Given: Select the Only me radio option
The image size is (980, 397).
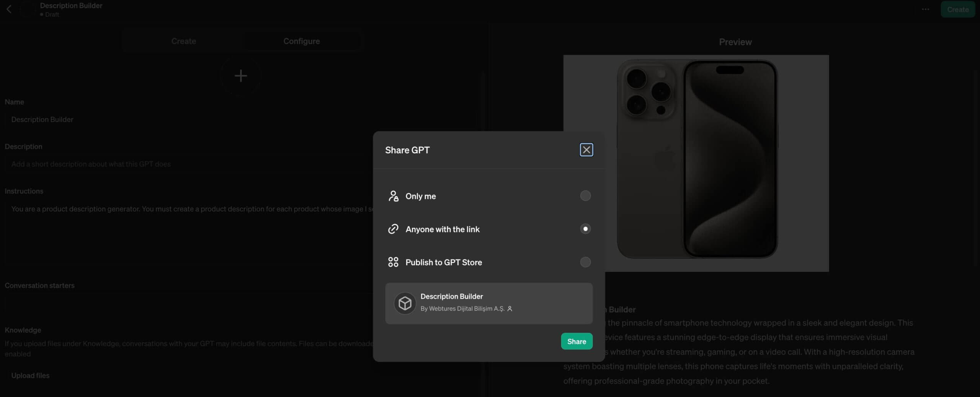Looking at the screenshot, I should pos(585,196).
